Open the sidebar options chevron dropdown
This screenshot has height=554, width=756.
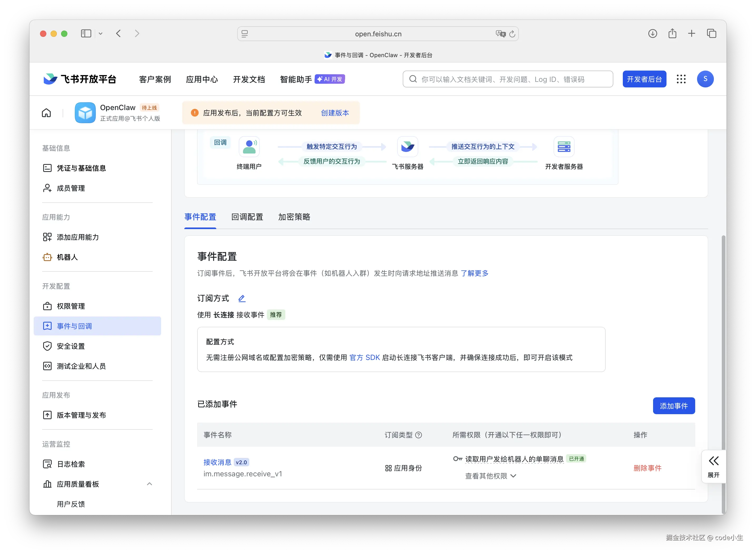[x=101, y=33]
